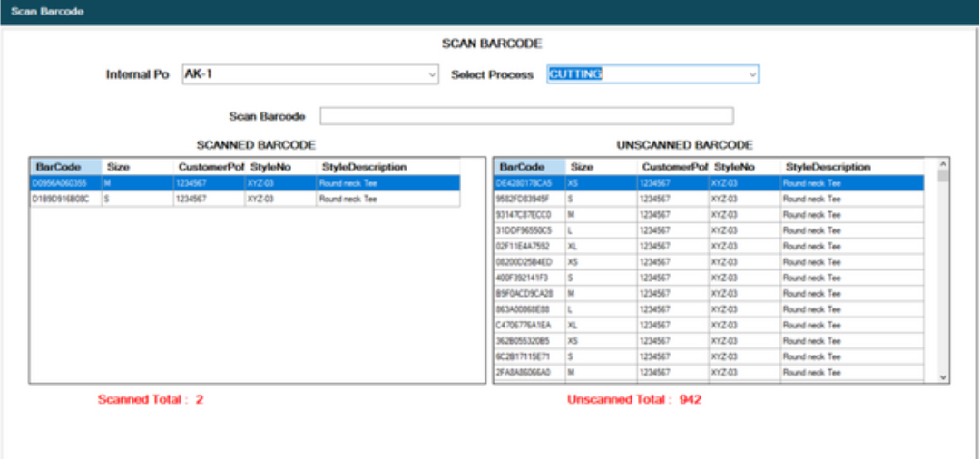Select unscanned barcode 863A00868E88 cell
Viewport: 980px width, 459px height.
(x=530, y=309)
